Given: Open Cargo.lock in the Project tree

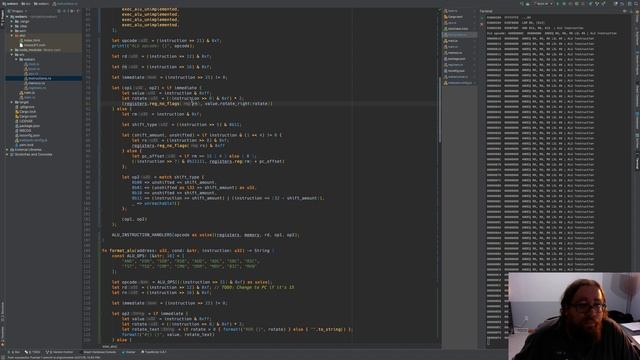Looking at the screenshot, I should coord(27,111).
